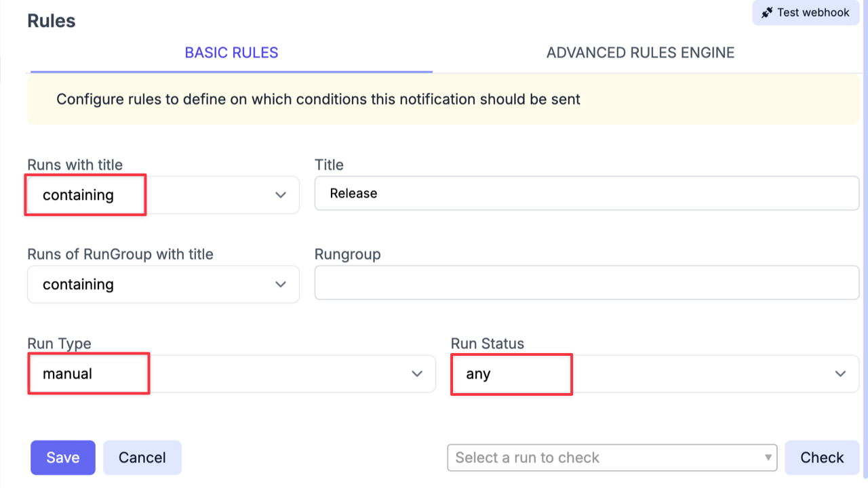Expand the Run Status dropdown showing any

(654, 373)
